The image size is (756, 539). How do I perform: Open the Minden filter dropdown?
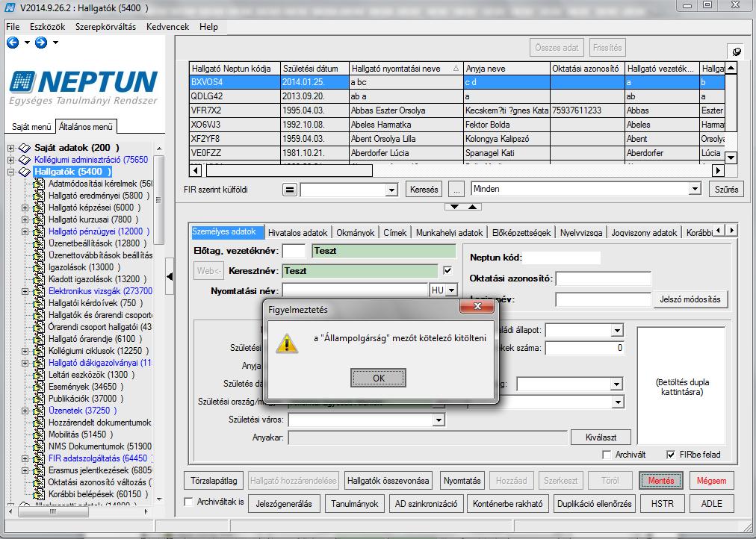point(694,190)
